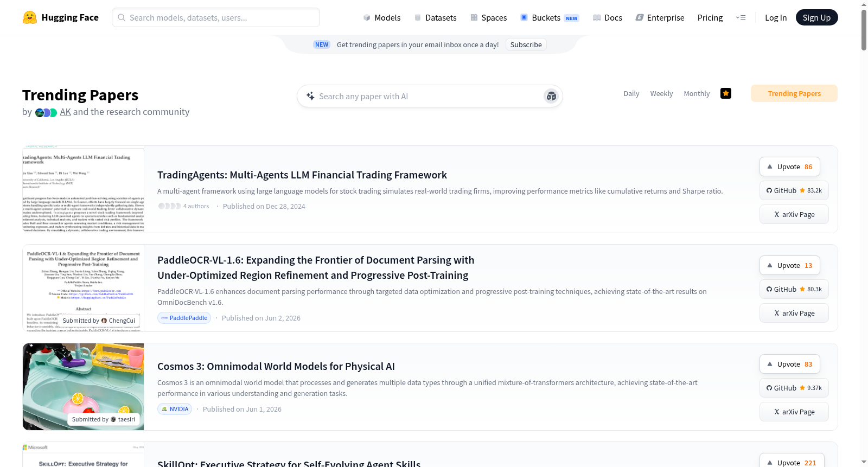This screenshot has height=467, width=868.
Task: Open Cosmos 3 Omnimodal World Models title
Action: point(276,366)
